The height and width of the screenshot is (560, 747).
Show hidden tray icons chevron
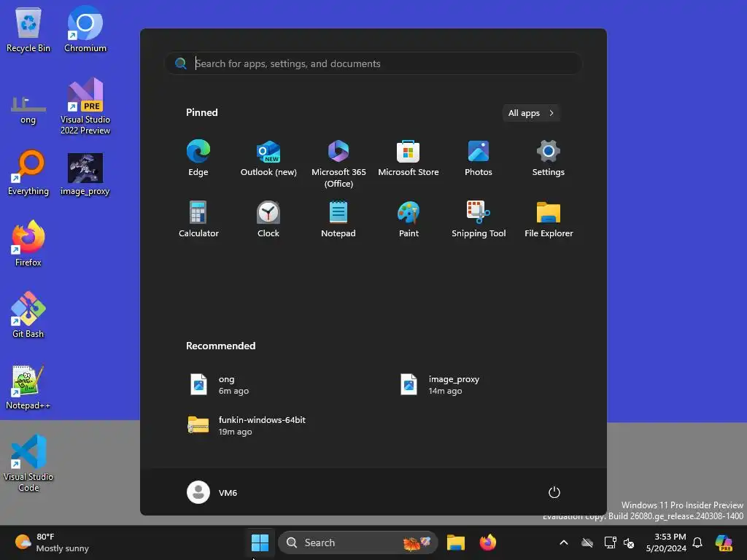[564, 542]
